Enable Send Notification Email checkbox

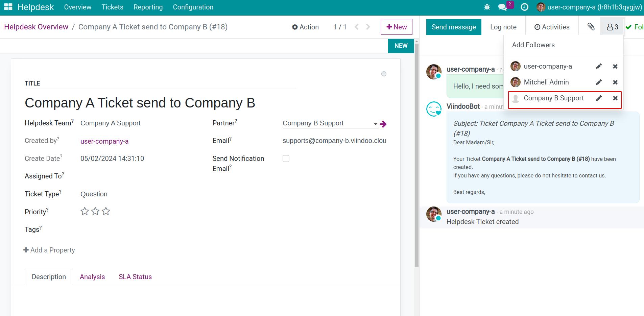(286, 159)
